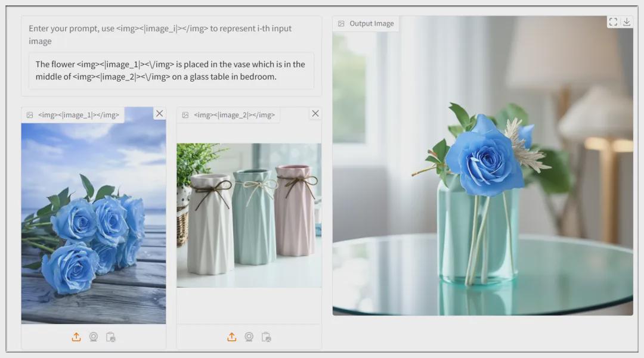
Task: Select the three vases input image
Action: point(249,215)
